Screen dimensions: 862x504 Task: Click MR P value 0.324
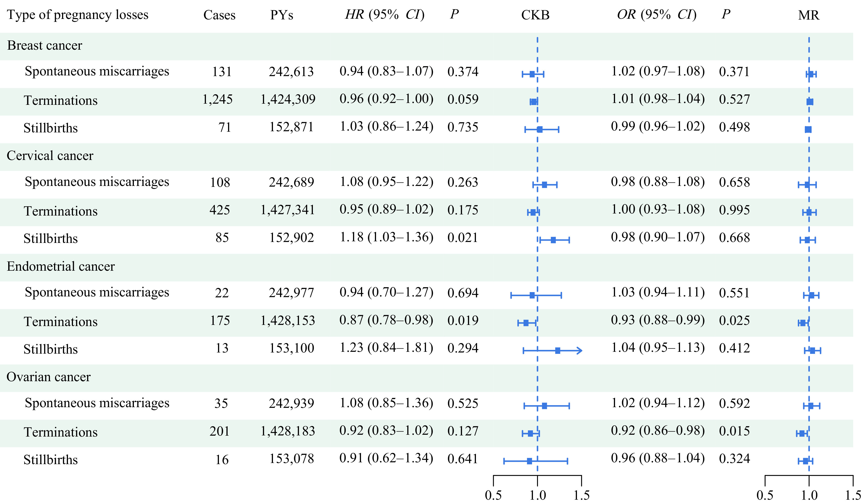pyautogui.click(x=734, y=459)
